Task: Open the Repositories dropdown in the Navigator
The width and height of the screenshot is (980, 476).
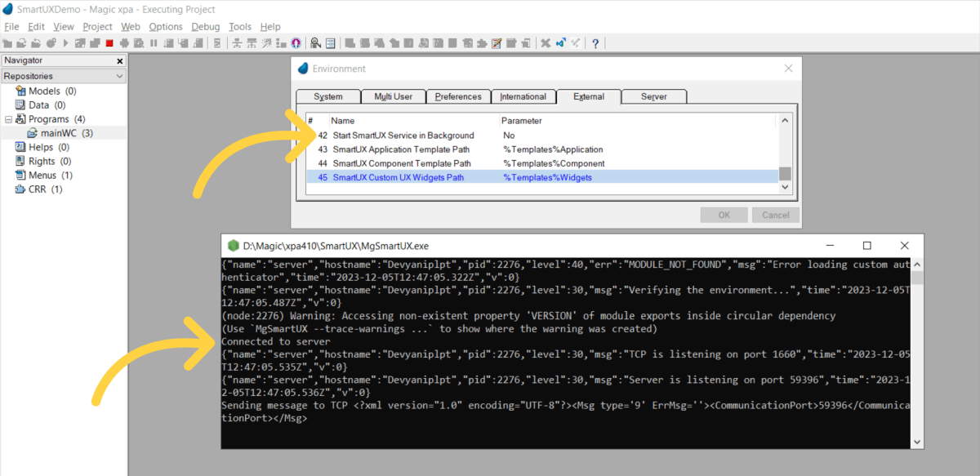Action: point(118,75)
